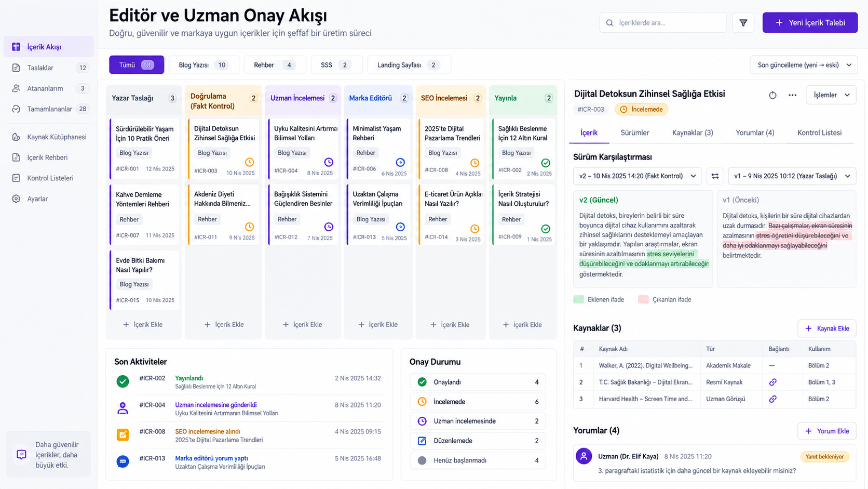Click the Kaynak Ekle button
Screen dimensions: 868x489
827,328
